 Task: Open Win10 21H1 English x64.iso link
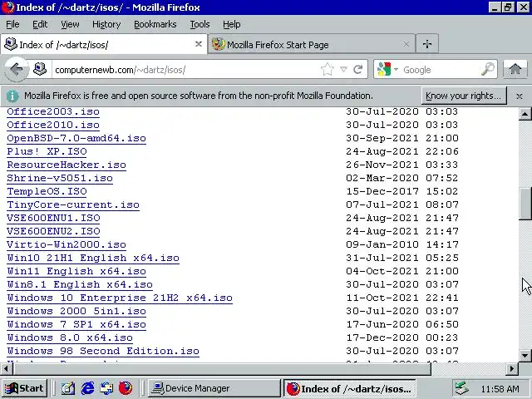coord(93,258)
